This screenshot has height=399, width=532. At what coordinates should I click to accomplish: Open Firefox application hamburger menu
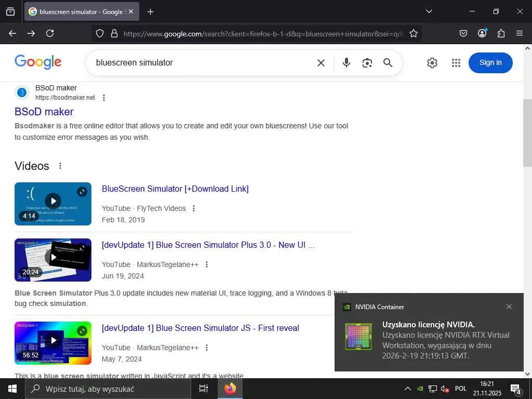pos(520,33)
